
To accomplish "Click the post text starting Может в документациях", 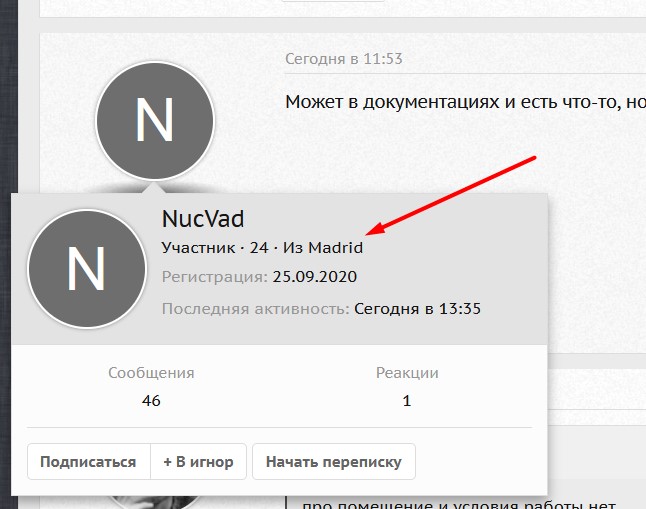I will pyautogui.click(x=466, y=102).
